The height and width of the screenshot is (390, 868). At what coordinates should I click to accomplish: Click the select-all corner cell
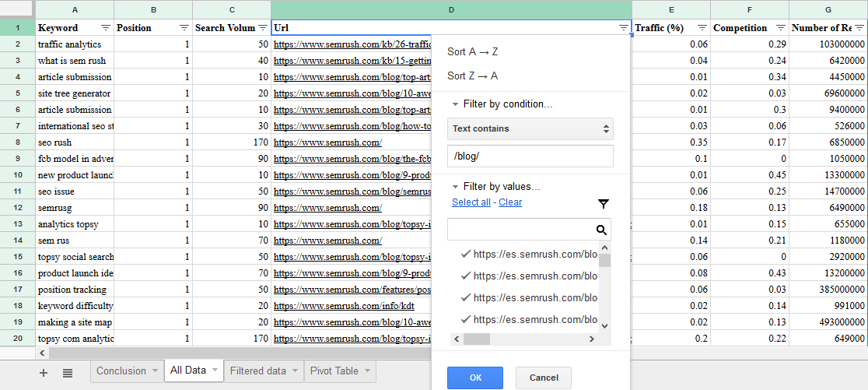click(x=18, y=9)
